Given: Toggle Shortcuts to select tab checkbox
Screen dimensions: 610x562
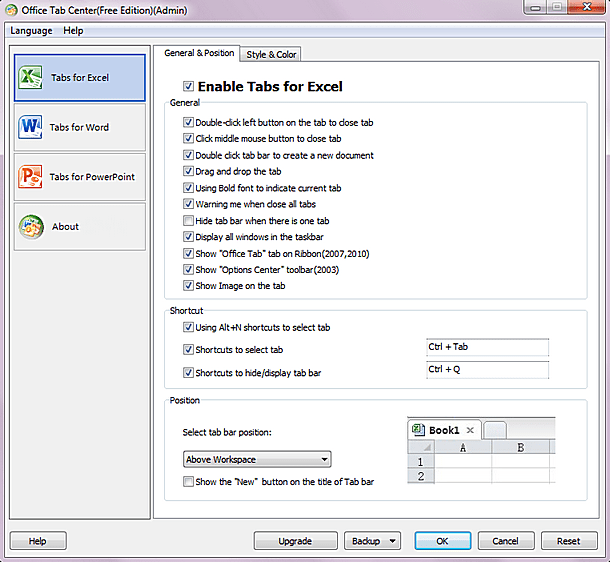Looking at the screenshot, I should pyautogui.click(x=188, y=349).
